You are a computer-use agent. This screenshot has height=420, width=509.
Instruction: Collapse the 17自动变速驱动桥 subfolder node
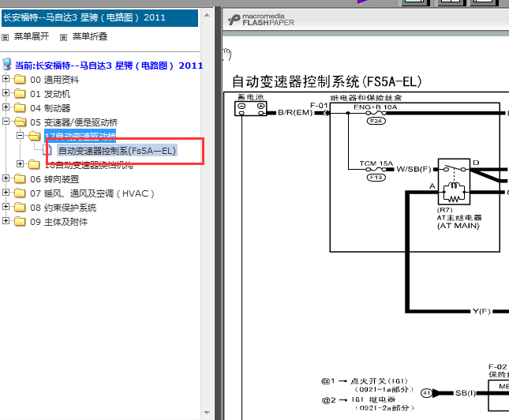[x=21, y=136]
